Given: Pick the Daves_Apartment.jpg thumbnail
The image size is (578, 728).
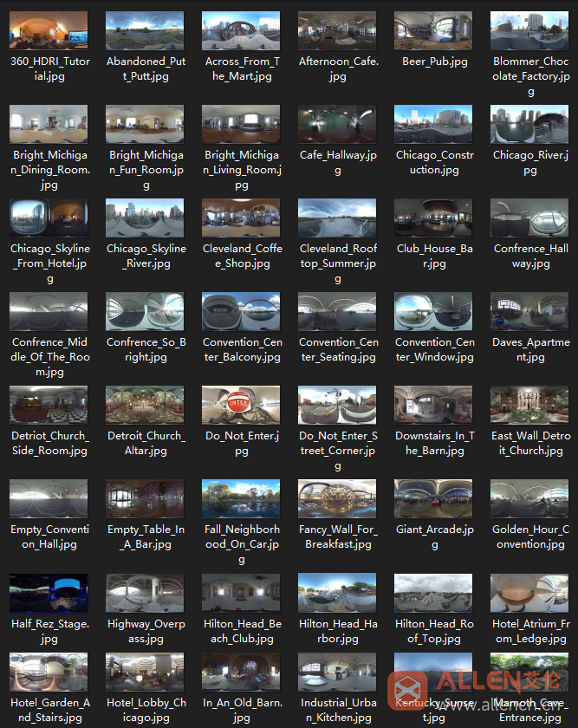Looking at the screenshot, I should click(x=529, y=312).
